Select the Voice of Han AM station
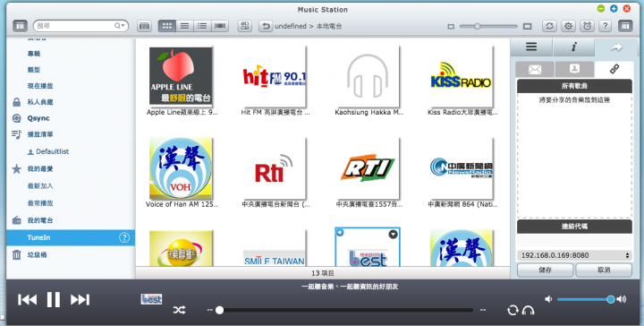The height and width of the screenshot is (326, 644). point(181,168)
